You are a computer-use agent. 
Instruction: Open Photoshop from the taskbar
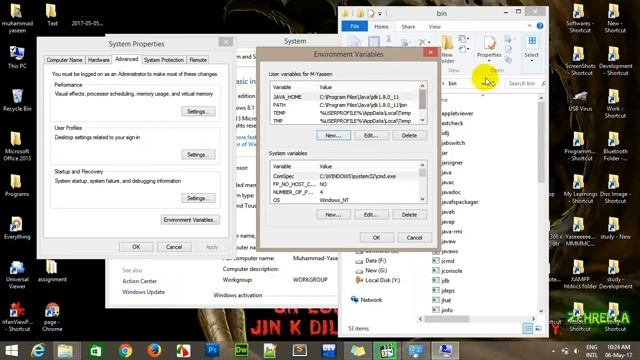point(212,351)
